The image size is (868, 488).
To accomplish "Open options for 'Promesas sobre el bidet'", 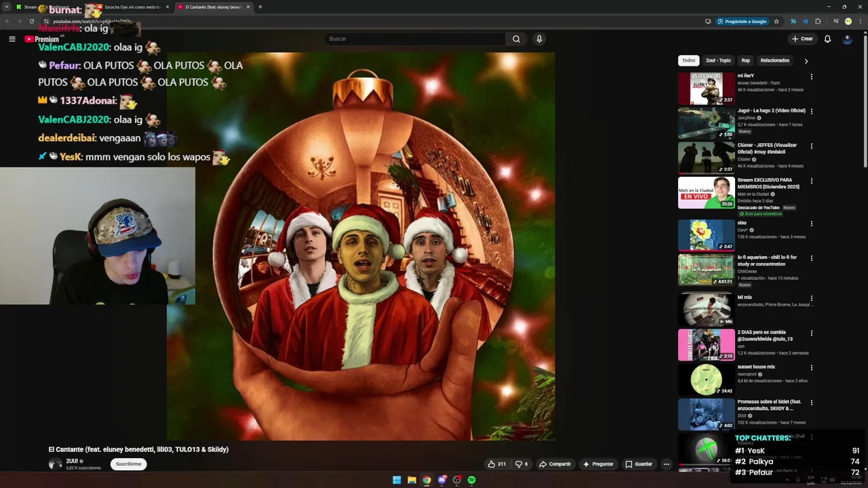I will tap(811, 403).
